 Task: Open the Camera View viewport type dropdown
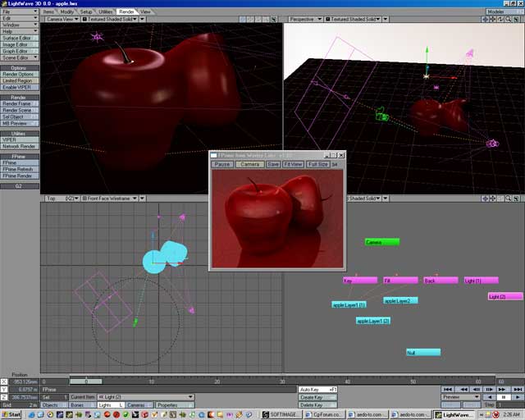pyautogui.click(x=62, y=20)
